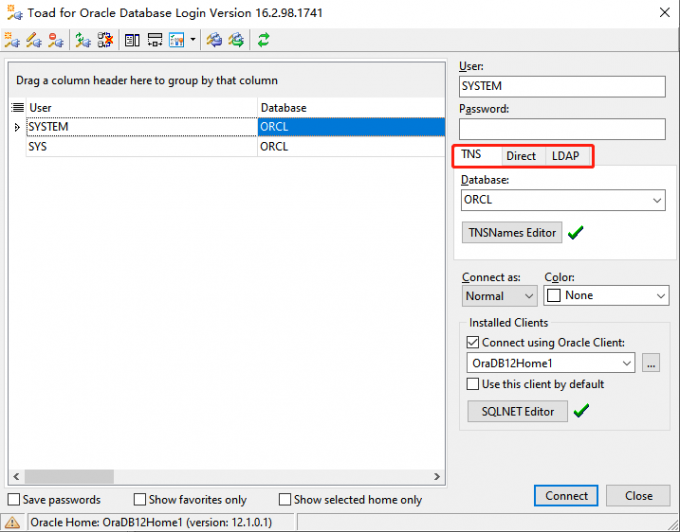Click in the Password input field

tap(562, 129)
